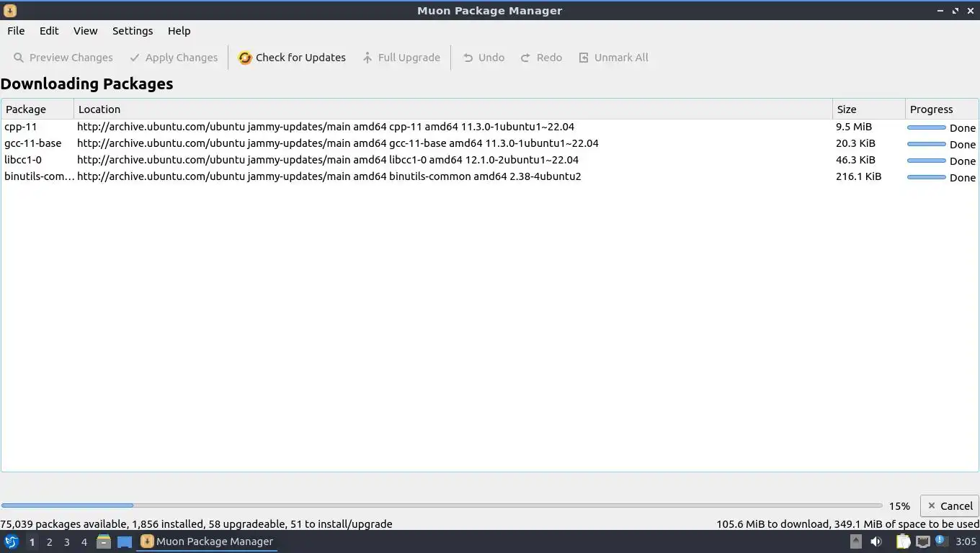This screenshot has height=553, width=980.
Task: Click the 46.3 KiB size cell
Action: pos(855,160)
